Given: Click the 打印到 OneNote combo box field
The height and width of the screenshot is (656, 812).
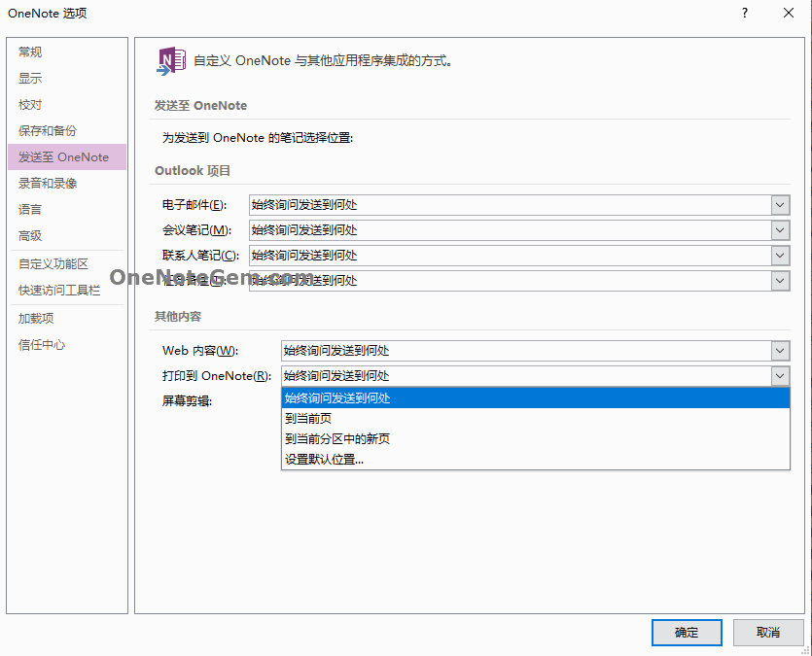Looking at the screenshot, I should tap(536, 376).
